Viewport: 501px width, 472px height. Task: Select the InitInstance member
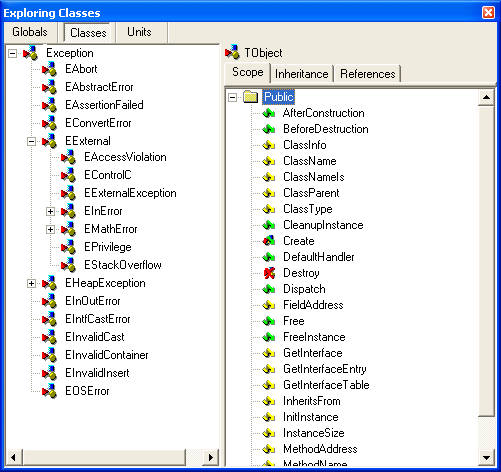(311, 417)
